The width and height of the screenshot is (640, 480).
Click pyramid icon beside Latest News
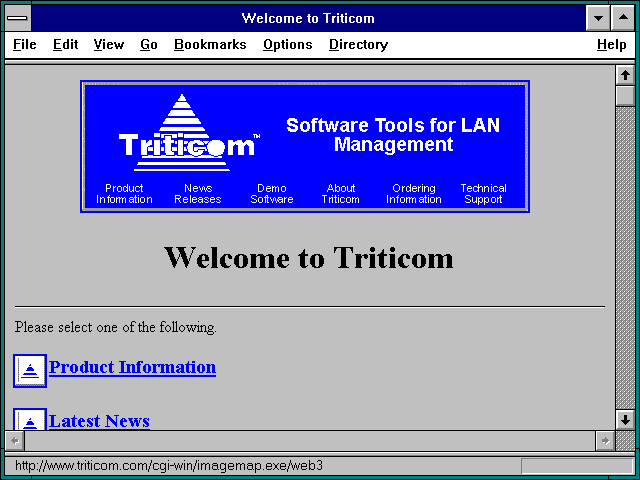pos(30,419)
